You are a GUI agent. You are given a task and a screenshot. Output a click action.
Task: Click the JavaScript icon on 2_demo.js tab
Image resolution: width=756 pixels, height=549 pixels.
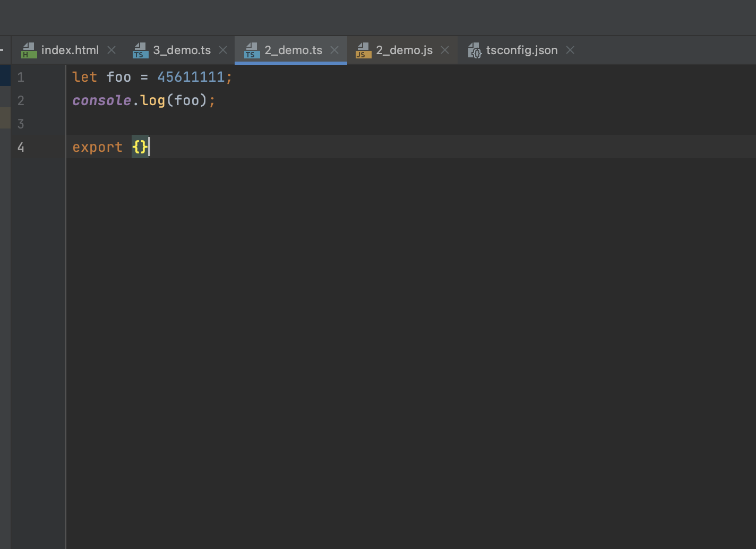363,50
